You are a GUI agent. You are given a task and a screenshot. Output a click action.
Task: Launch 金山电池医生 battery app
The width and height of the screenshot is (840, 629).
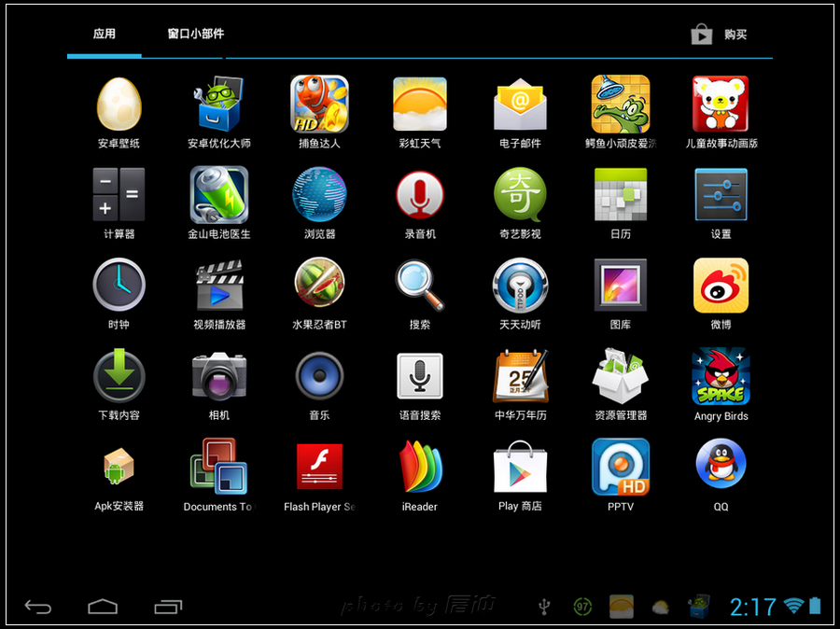tap(218, 194)
